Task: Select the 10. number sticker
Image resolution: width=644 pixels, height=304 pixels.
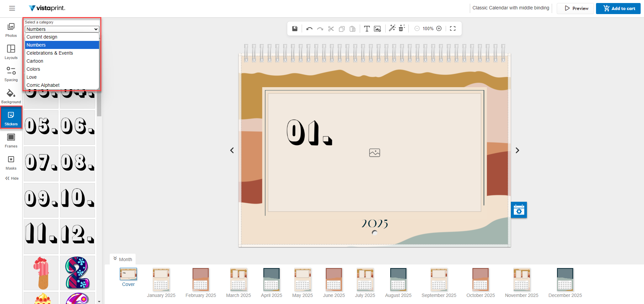Action: (x=78, y=200)
